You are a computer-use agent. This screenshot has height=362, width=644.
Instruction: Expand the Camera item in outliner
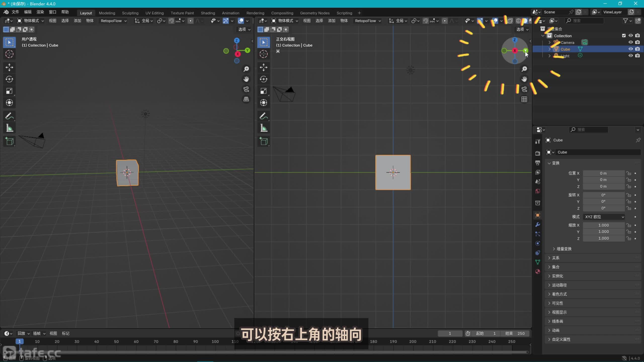(x=550, y=42)
